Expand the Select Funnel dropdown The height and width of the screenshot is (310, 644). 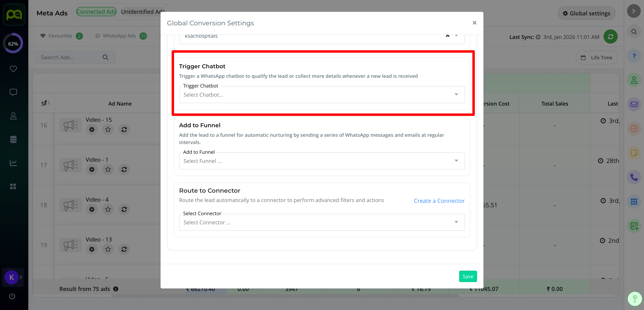point(322,161)
